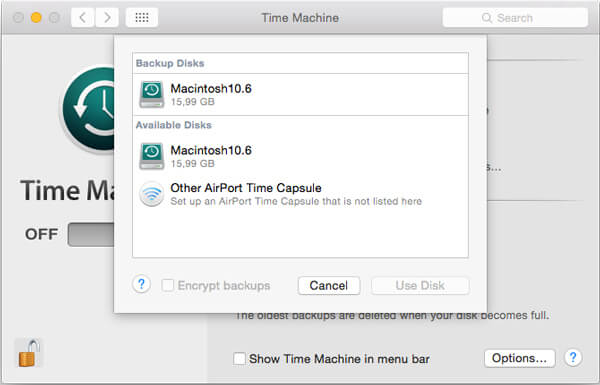Image resolution: width=600 pixels, height=385 pixels.
Task: Click the 'Backup Disks' header
Action: click(x=170, y=63)
